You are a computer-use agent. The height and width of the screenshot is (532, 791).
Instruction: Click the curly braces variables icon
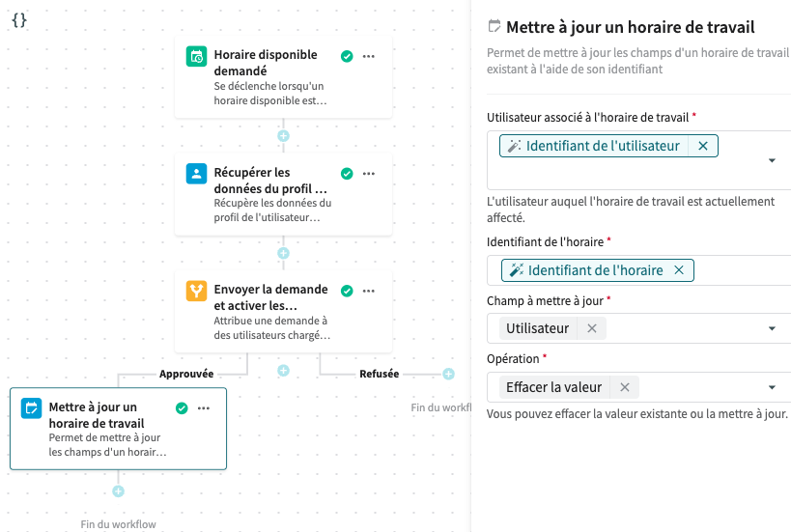(x=19, y=19)
